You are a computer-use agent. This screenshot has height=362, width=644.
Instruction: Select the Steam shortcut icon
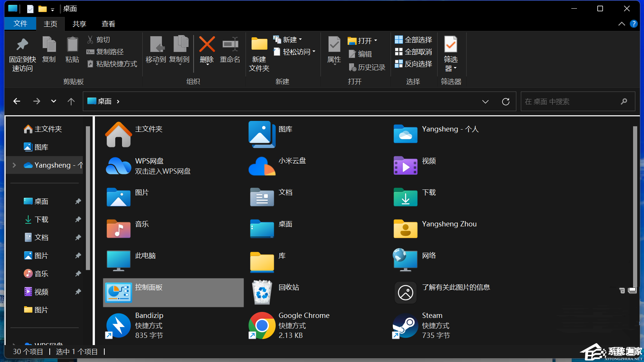(x=405, y=325)
